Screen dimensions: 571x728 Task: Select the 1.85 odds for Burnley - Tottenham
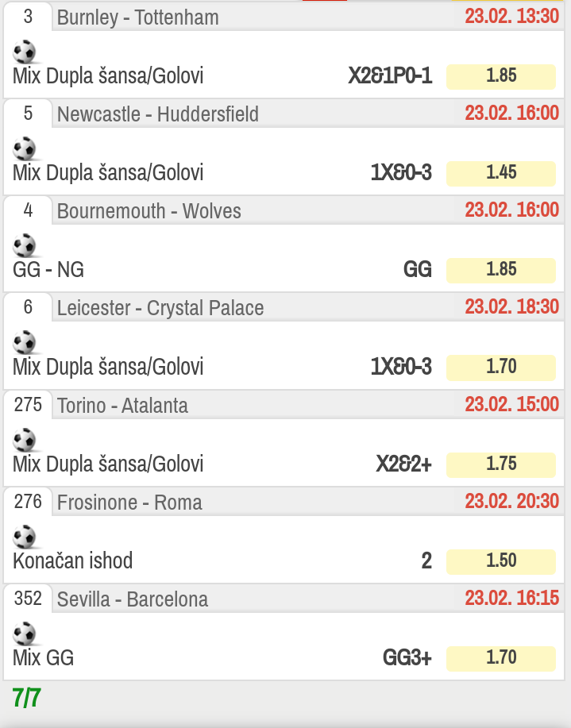[501, 76]
